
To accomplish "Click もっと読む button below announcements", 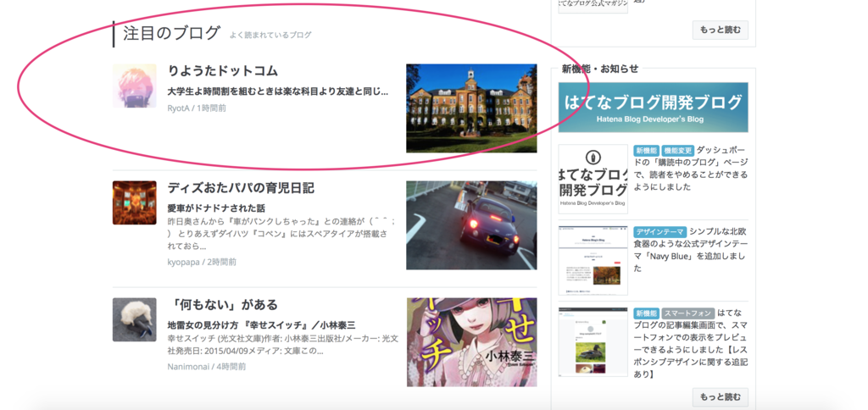I will 721,396.
